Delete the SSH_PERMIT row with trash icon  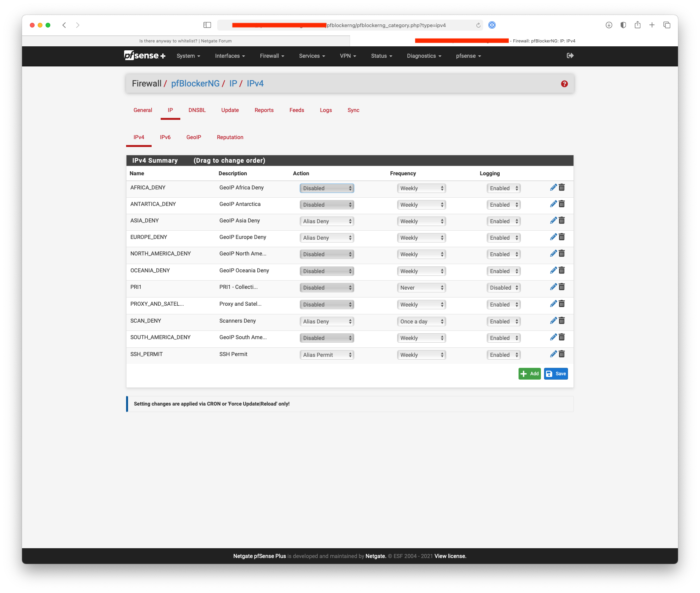tap(562, 354)
